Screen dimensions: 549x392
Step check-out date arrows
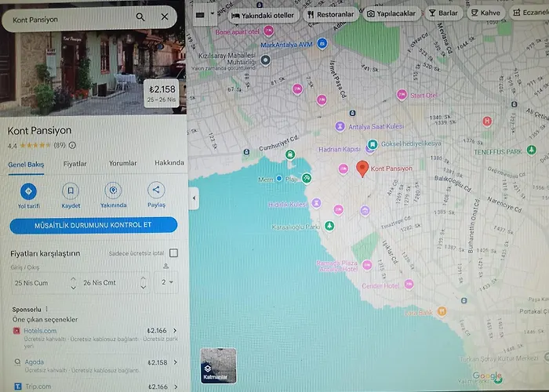pos(144,282)
